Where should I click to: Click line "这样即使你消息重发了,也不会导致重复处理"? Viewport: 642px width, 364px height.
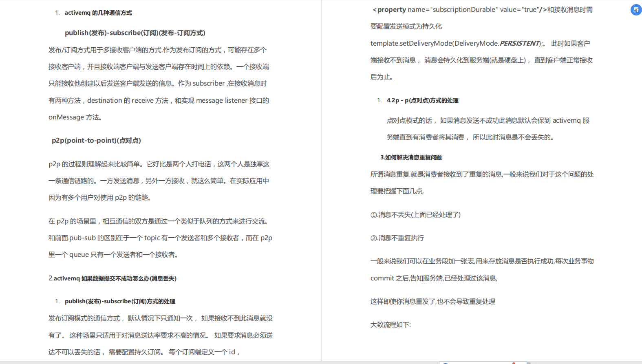tap(433, 301)
